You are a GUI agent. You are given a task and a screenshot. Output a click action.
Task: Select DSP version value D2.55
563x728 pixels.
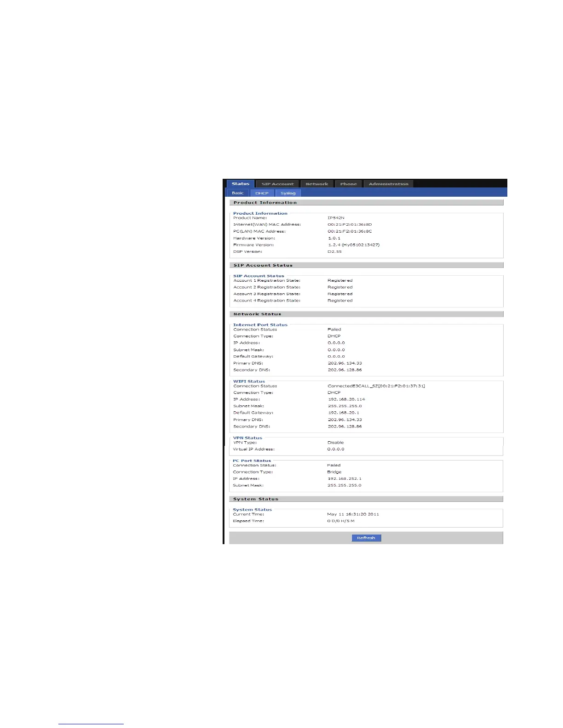coord(334,251)
